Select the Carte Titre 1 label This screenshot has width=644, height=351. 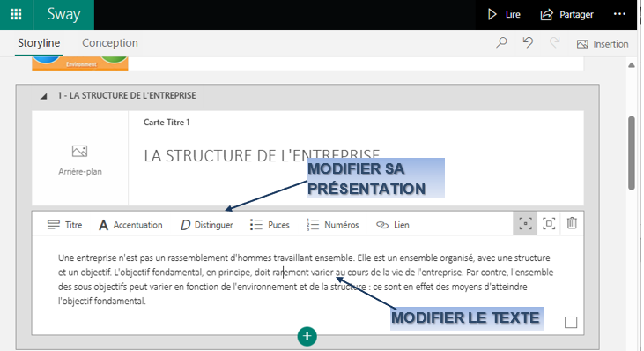click(x=167, y=122)
